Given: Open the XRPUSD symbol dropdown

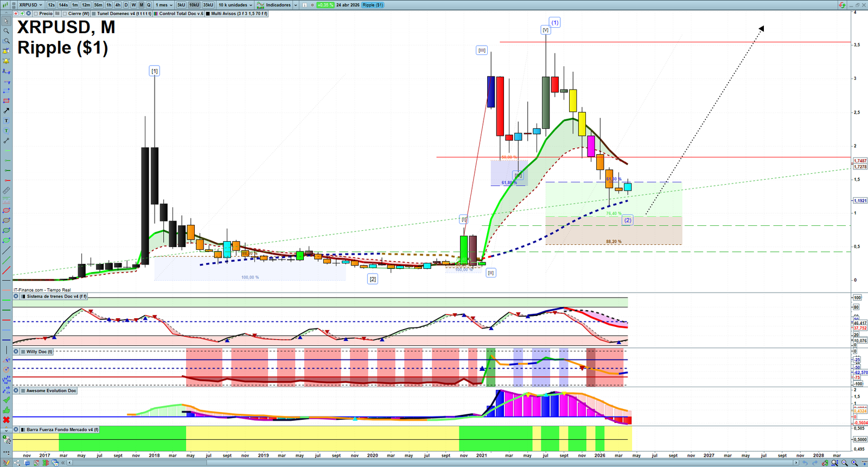Looking at the screenshot, I should [x=30, y=5].
